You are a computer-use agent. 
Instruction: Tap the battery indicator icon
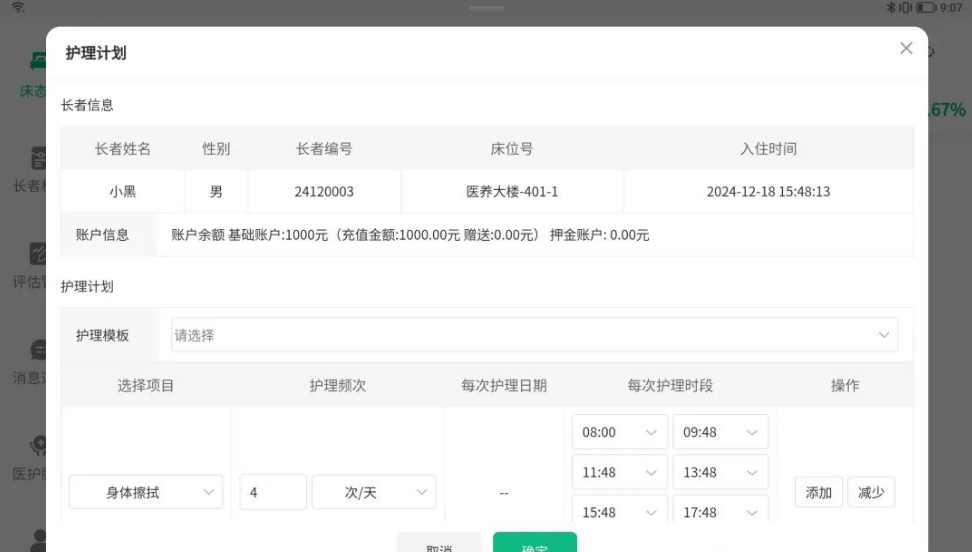click(x=923, y=8)
